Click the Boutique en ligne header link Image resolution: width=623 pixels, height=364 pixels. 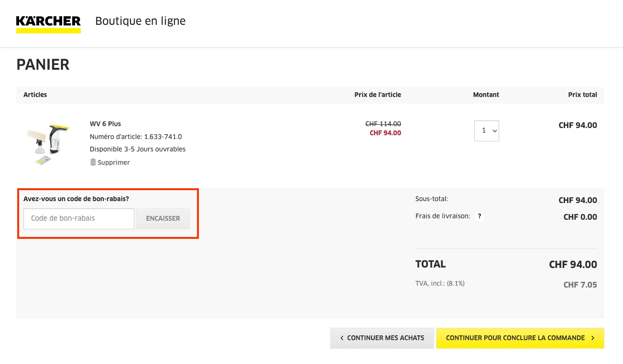[140, 21]
